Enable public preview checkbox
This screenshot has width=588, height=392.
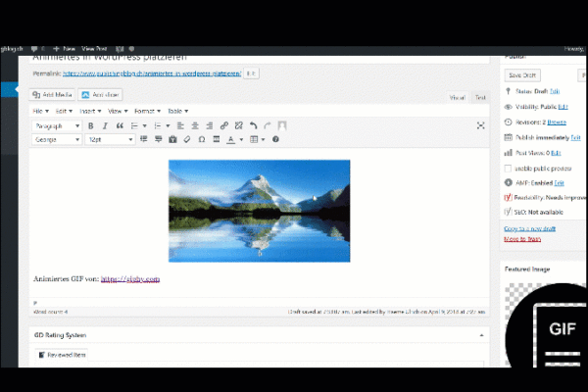coord(508,169)
